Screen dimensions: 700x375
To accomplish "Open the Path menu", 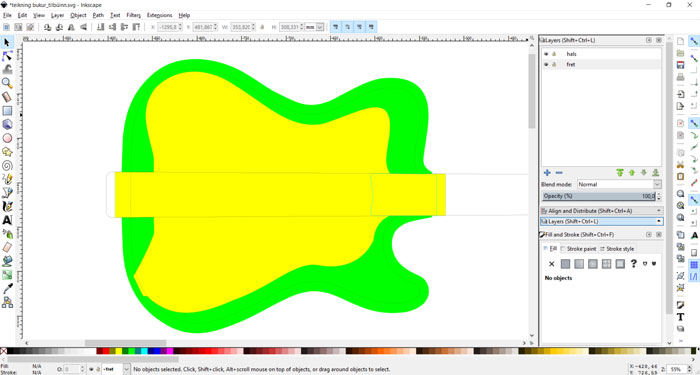I will coord(98,15).
